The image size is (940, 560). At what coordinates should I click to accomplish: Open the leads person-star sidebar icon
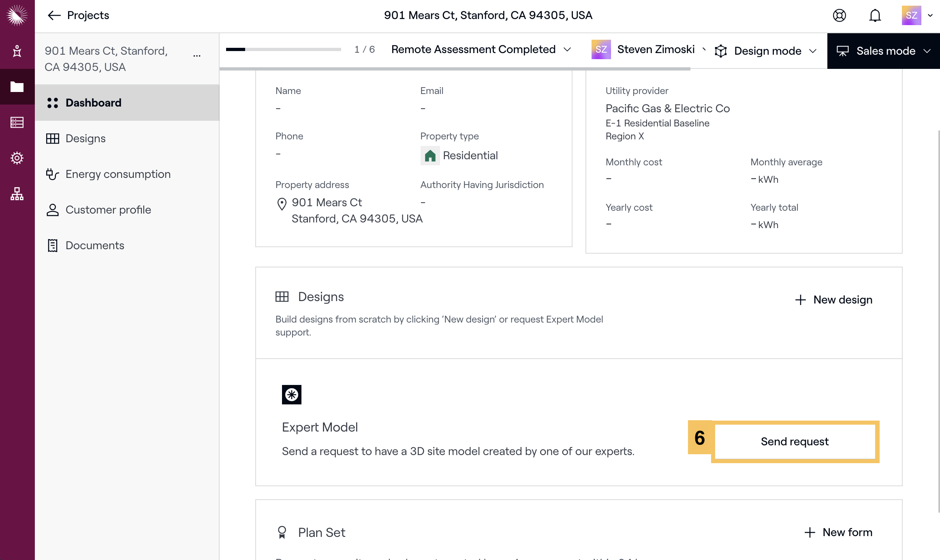pyautogui.click(x=17, y=51)
